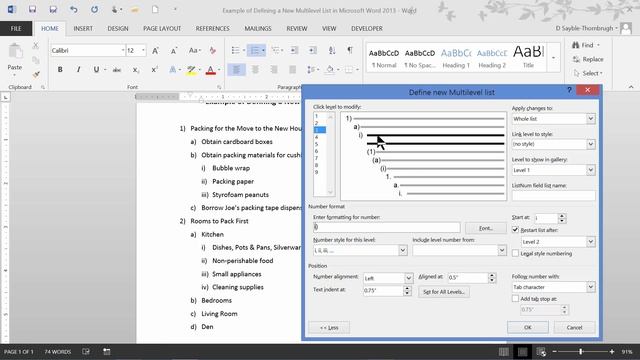Click the Underline icon

click(x=96, y=70)
